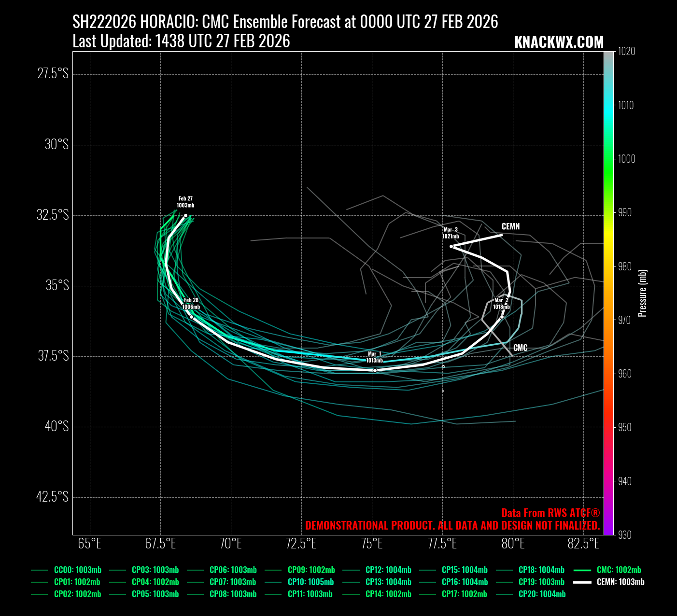The height and width of the screenshot is (616, 677).
Task: Toggle the CP10: 1005mb legend entry
Action: (x=310, y=582)
